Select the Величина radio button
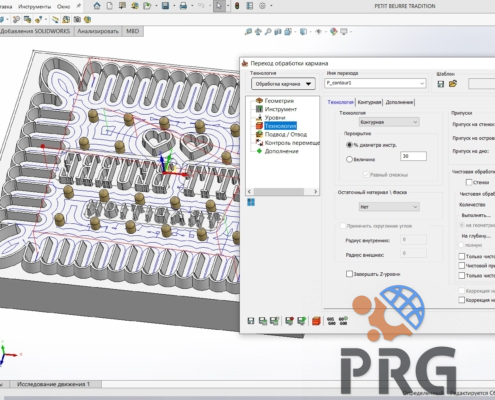This screenshot has height=400, width=495. (x=349, y=159)
